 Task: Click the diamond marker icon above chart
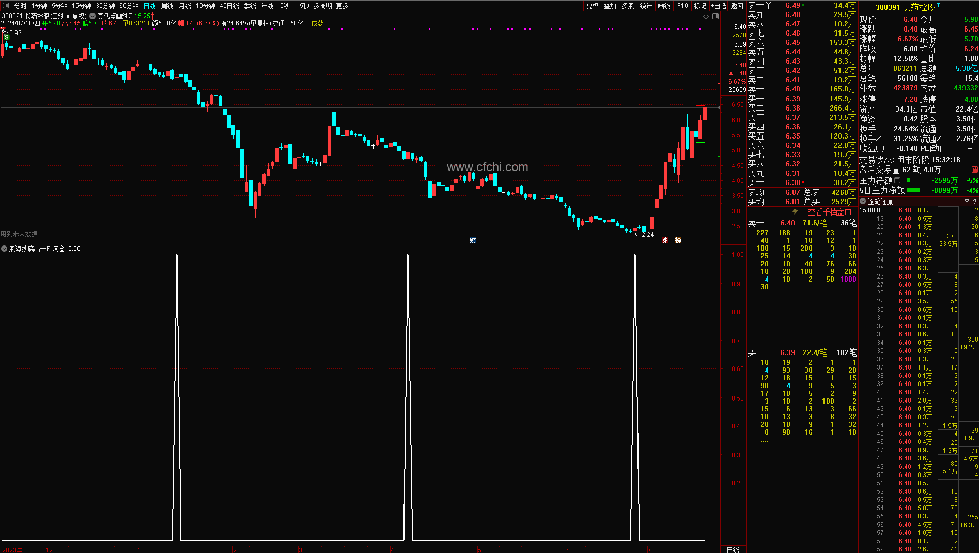coord(706,17)
